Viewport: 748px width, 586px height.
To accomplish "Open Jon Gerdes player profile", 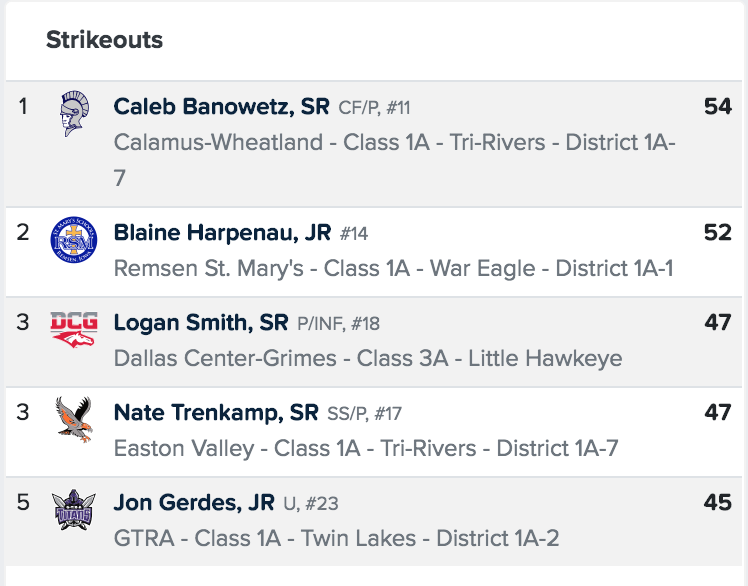I will point(194,502).
